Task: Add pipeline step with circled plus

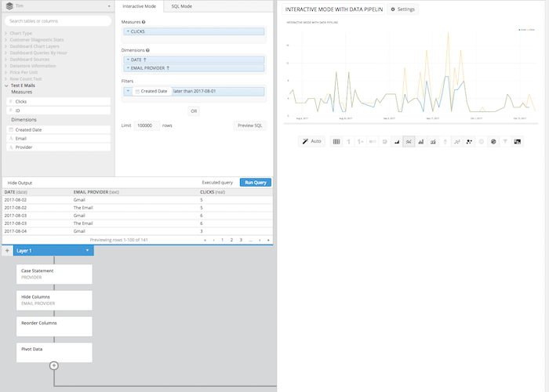Action: click(53, 366)
